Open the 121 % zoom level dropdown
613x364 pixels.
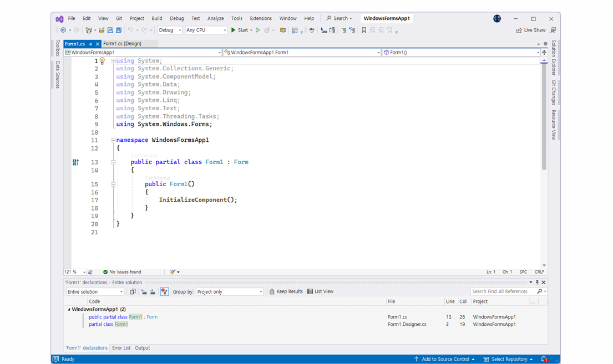point(75,272)
